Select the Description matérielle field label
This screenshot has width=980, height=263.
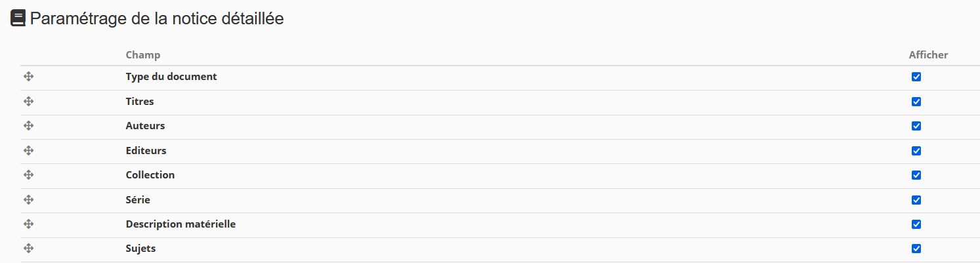(x=181, y=224)
